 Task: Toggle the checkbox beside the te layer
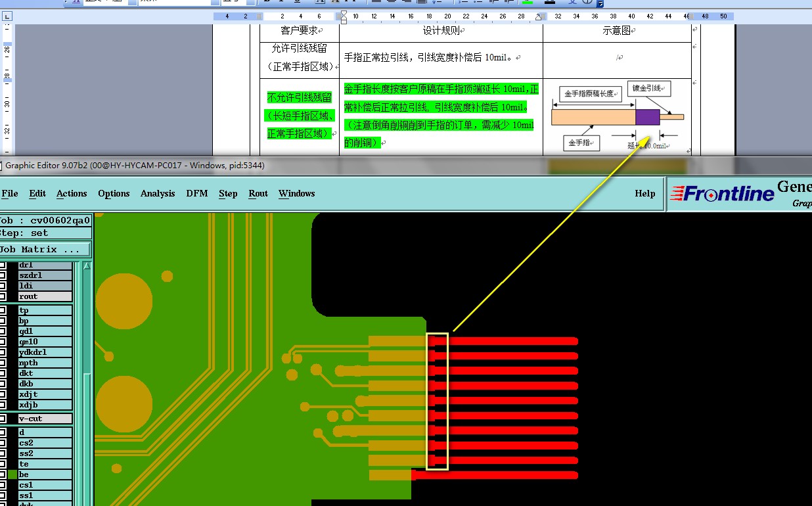click(x=3, y=464)
